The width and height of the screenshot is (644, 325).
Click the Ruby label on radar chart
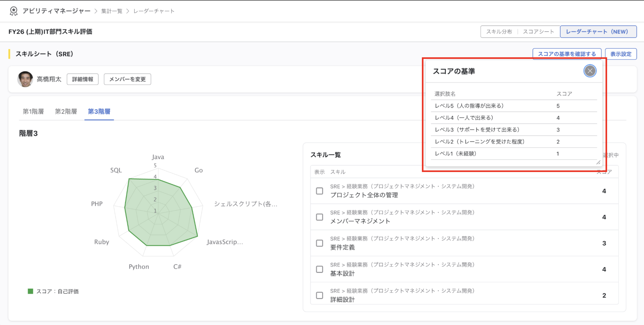click(x=102, y=242)
